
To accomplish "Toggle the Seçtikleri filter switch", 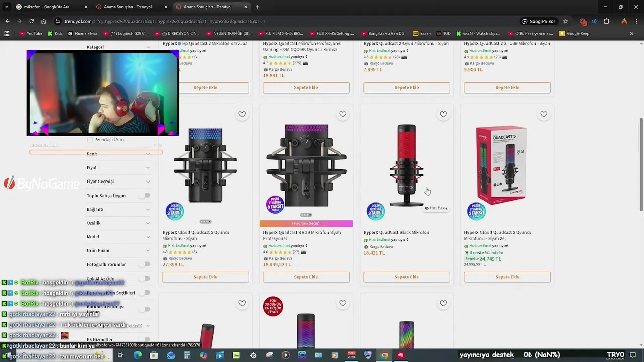I will pos(146,292).
